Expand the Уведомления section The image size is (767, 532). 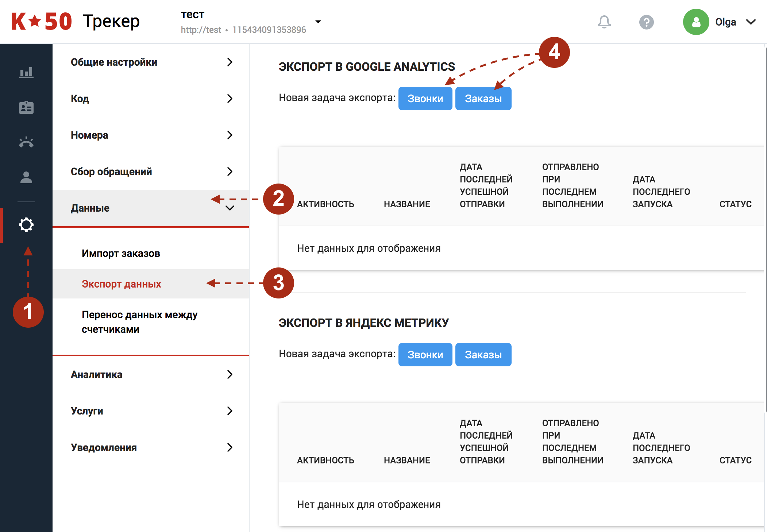(x=151, y=447)
